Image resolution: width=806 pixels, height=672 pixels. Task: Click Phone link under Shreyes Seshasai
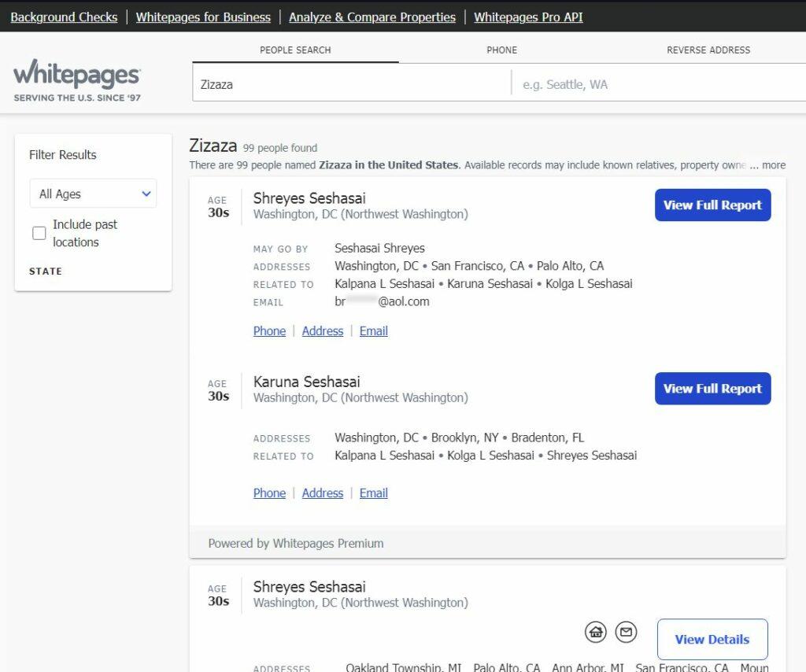[269, 331]
